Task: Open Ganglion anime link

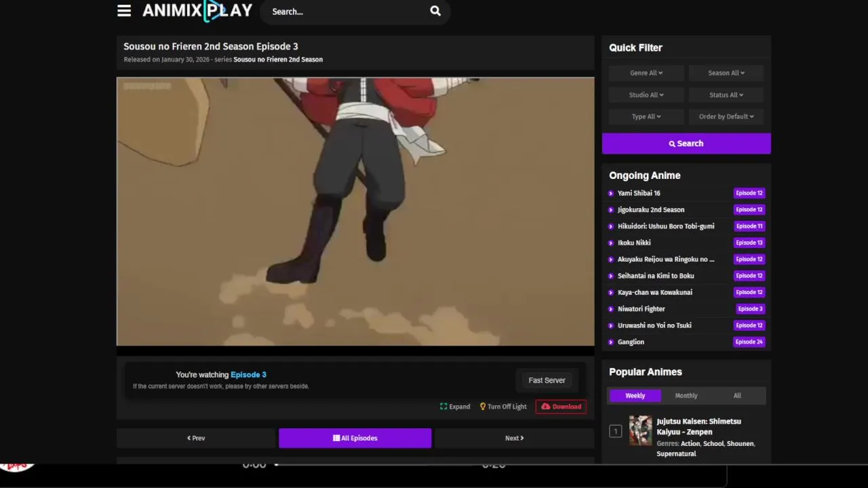Action: [x=631, y=342]
